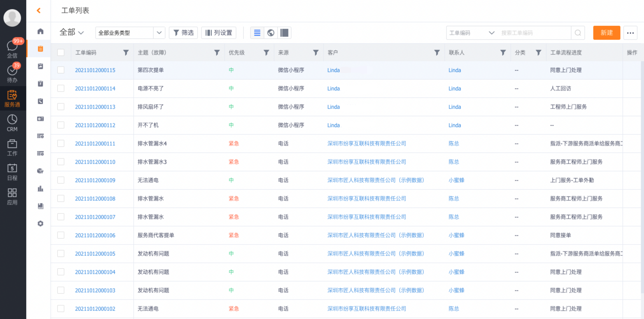644x319 pixels.
Task: Check the row 2021012000113 checkbox
Action: (61, 107)
